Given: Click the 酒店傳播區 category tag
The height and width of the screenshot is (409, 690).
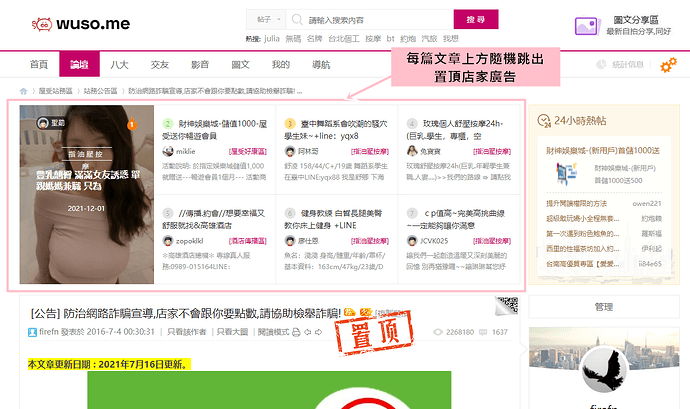Looking at the screenshot, I should 248,241.
